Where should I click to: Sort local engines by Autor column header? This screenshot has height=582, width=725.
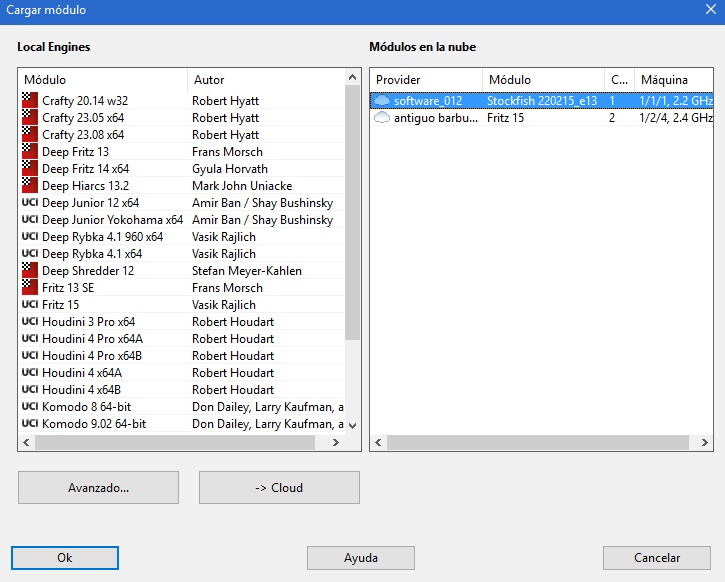(266, 80)
